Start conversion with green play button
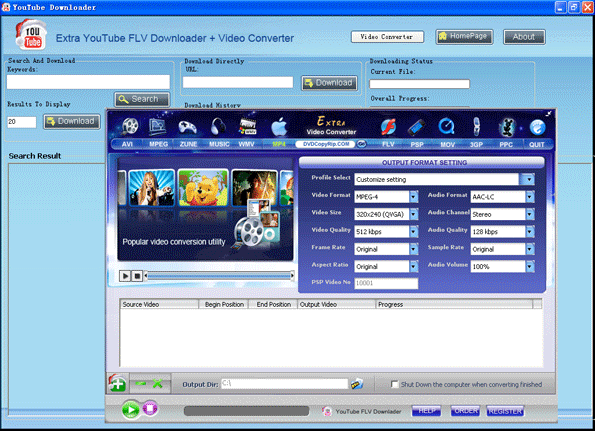Image resolution: width=595 pixels, height=431 pixels. (131, 410)
